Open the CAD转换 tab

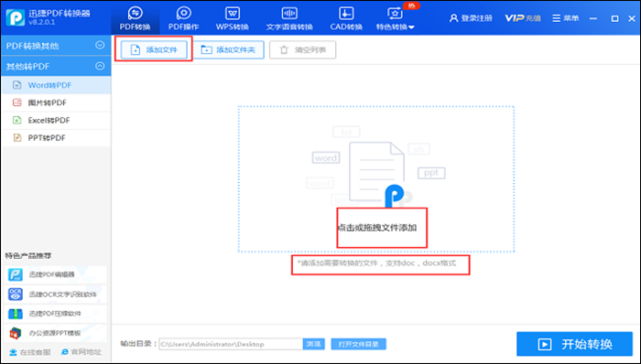pos(346,19)
